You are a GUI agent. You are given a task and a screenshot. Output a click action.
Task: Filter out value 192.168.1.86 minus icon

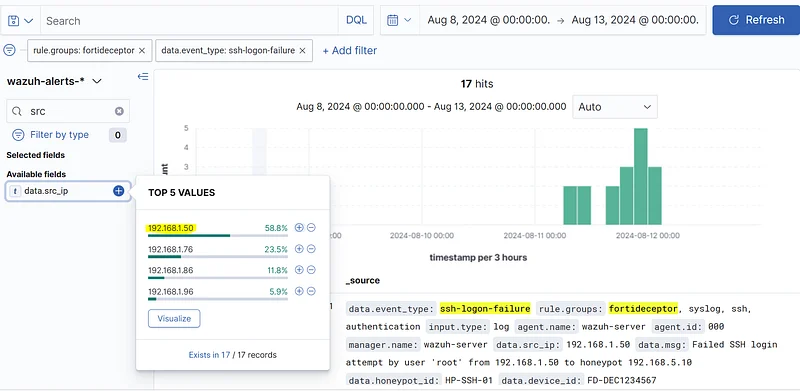[x=311, y=270]
